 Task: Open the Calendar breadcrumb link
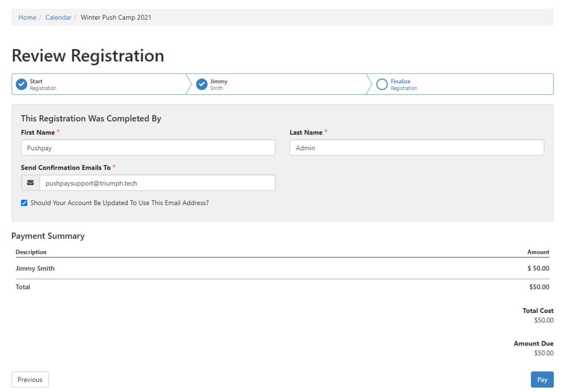(x=58, y=17)
